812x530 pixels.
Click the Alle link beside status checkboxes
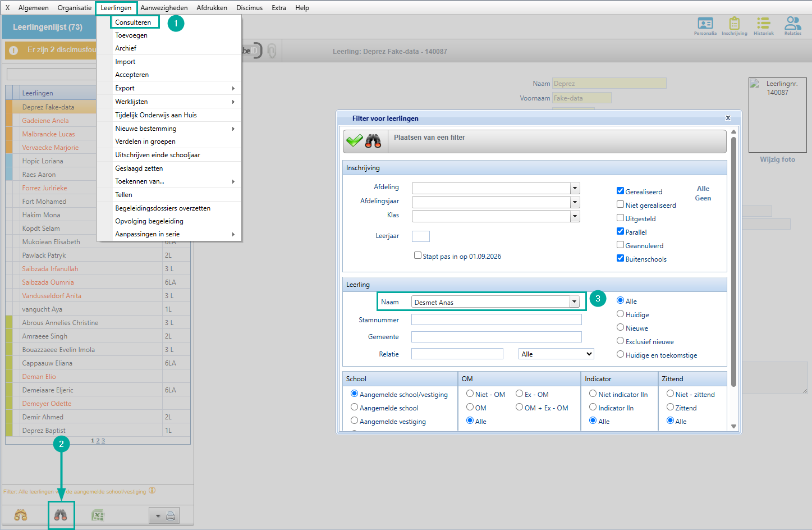tap(703, 189)
